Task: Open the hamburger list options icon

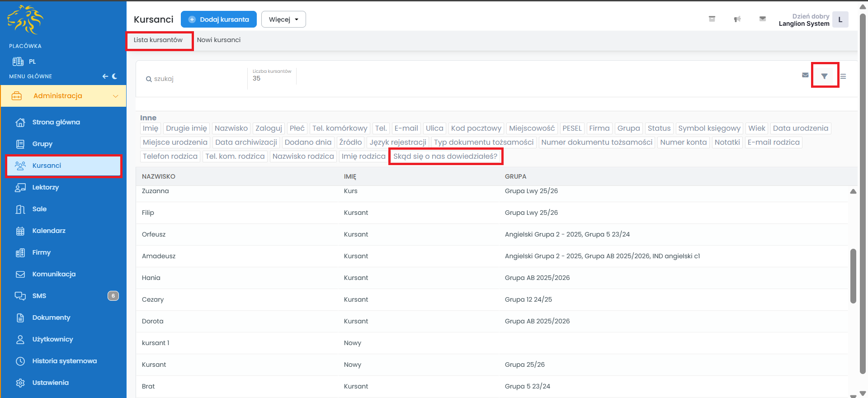Action: coord(843,76)
